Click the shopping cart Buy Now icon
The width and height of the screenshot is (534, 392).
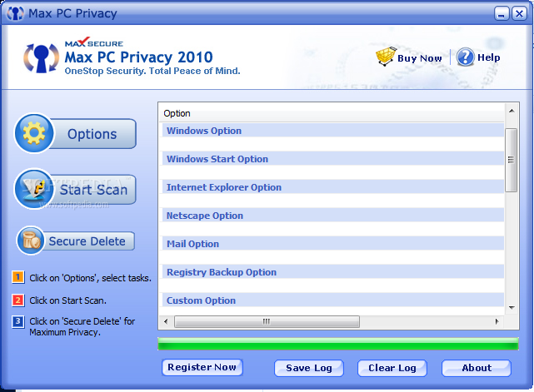pos(386,56)
